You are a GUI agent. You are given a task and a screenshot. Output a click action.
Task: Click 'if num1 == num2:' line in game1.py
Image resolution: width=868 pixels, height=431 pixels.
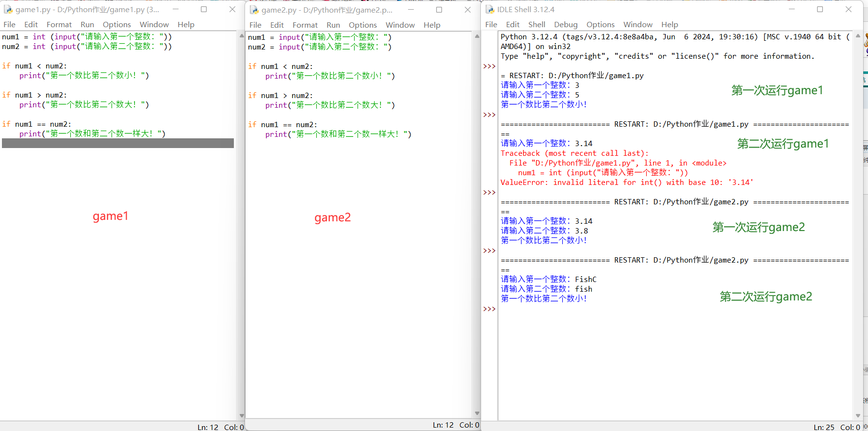36,124
